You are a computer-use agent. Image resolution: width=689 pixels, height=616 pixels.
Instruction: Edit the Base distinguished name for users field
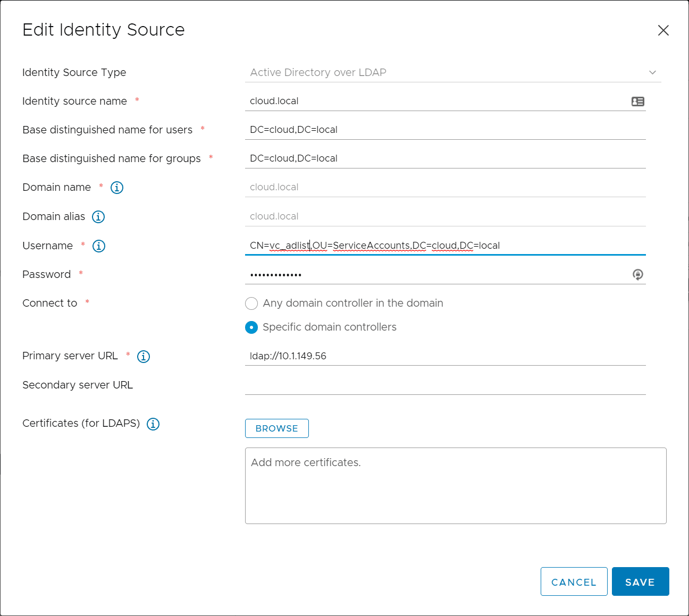445,130
